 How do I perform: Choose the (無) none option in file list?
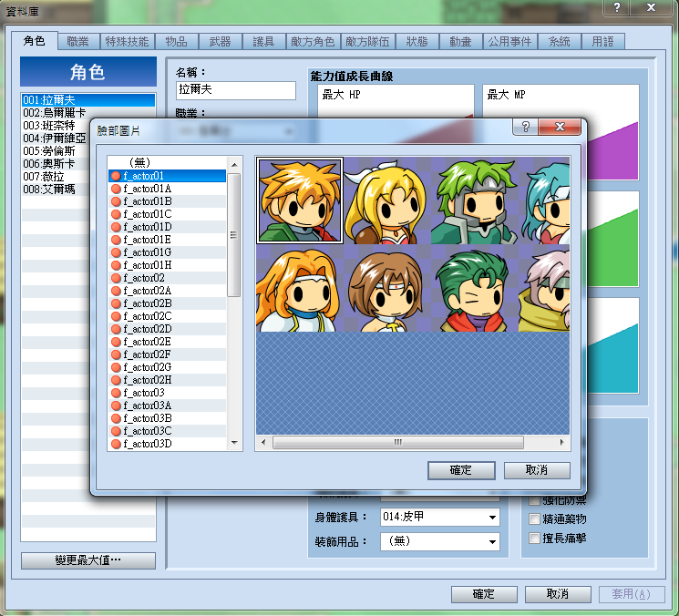pos(167,163)
